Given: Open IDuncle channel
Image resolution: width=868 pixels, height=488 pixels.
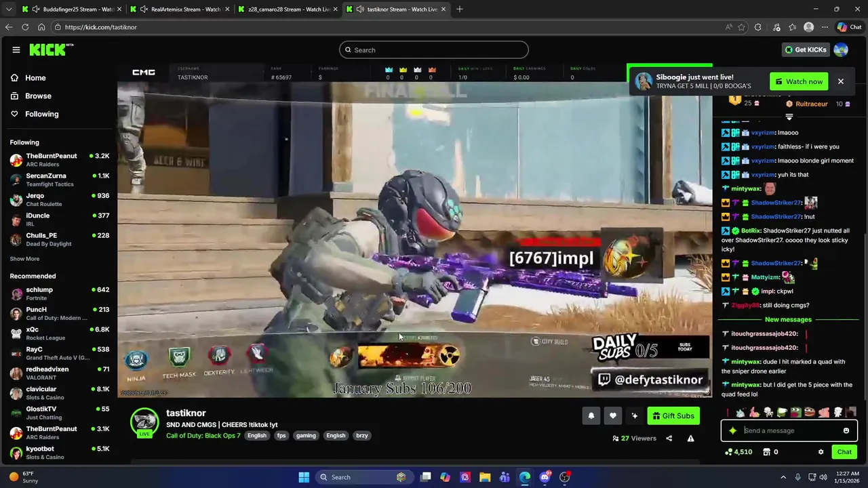Looking at the screenshot, I should point(59,220).
